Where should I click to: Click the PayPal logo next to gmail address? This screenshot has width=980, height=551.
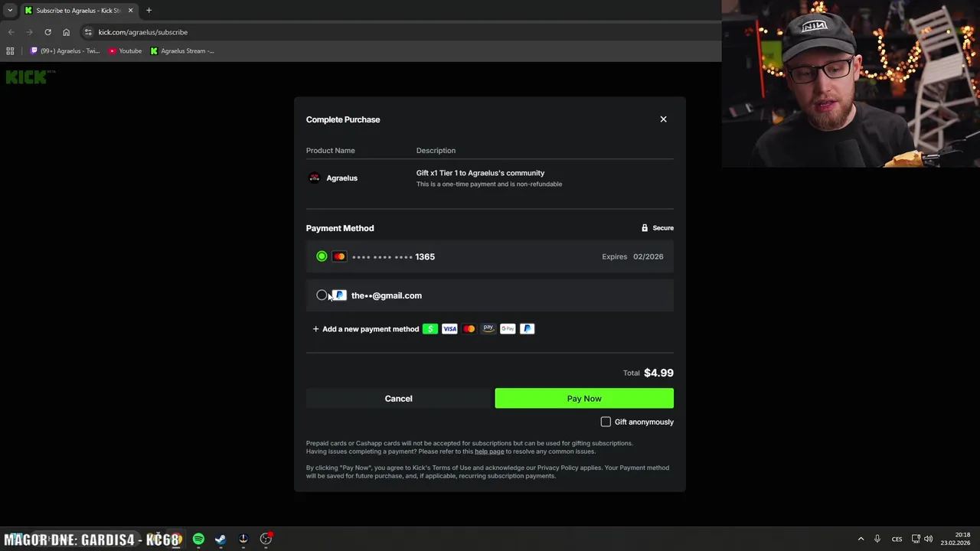(339, 295)
